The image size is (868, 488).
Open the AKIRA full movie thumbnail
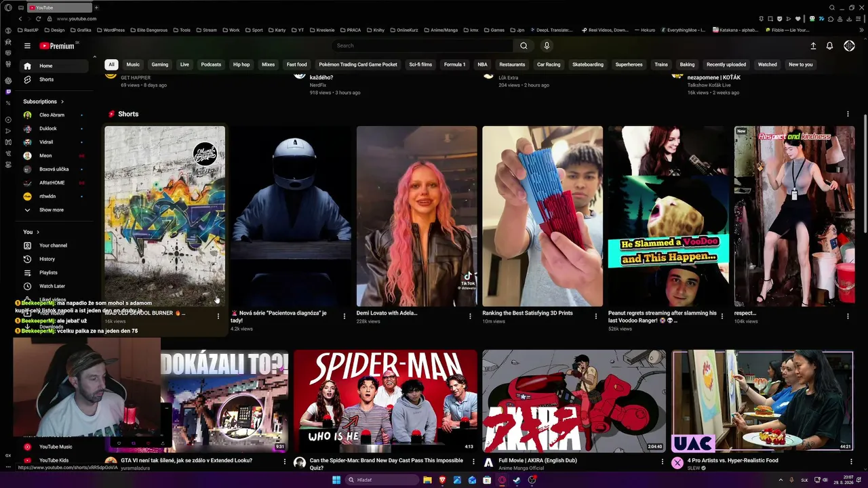pos(574,401)
